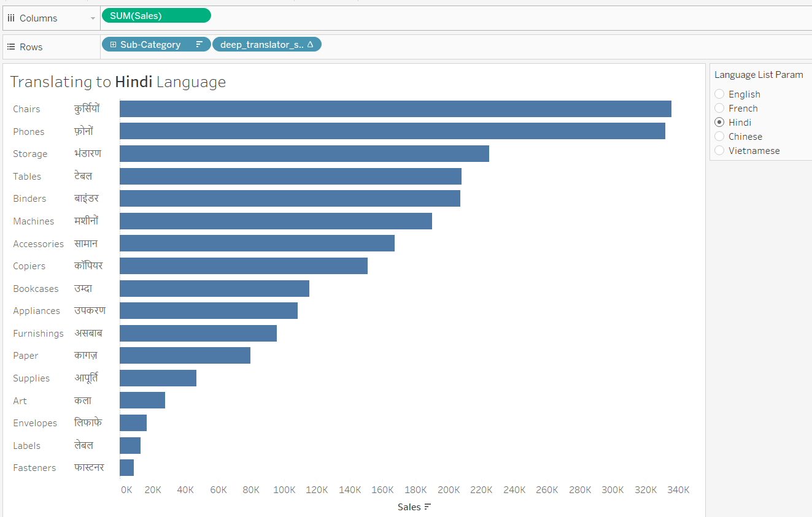Image resolution: width=812 pixels, height=517 pixels.
Task: Select the 'Copiers' row header label
Action: click(x=29, y=266)
